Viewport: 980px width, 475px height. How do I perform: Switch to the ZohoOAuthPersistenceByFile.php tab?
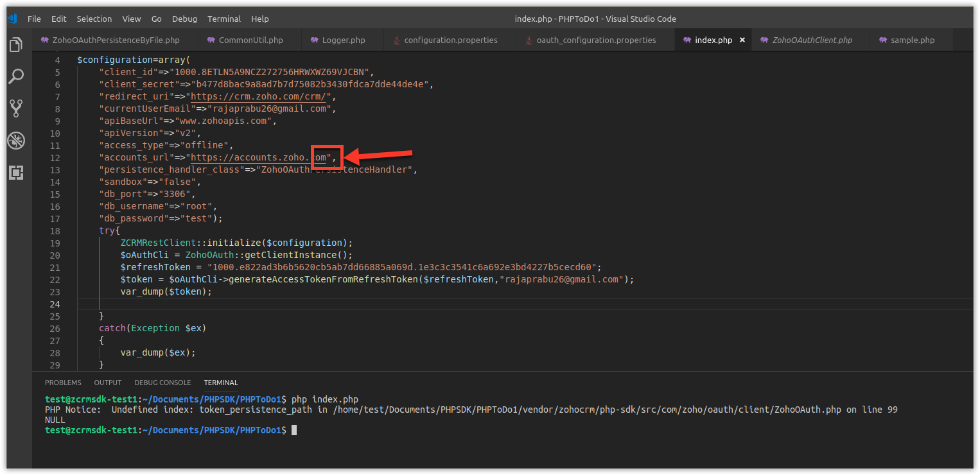(x=116, y=40)
